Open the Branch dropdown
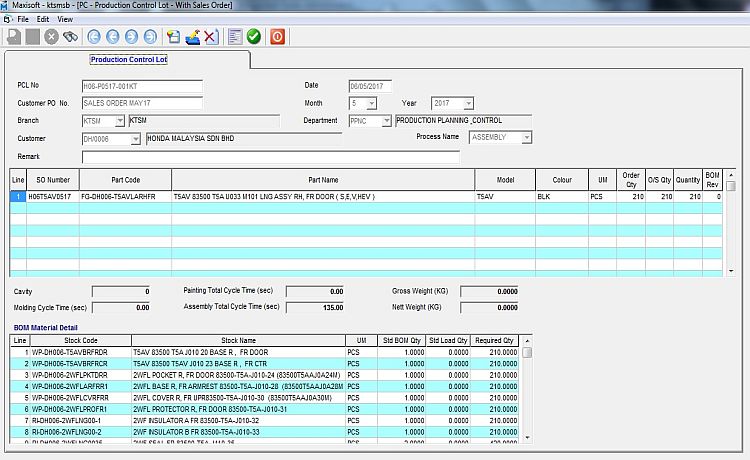Image resolution: width=750 pixels, height=460 pixels. (120, 121)
